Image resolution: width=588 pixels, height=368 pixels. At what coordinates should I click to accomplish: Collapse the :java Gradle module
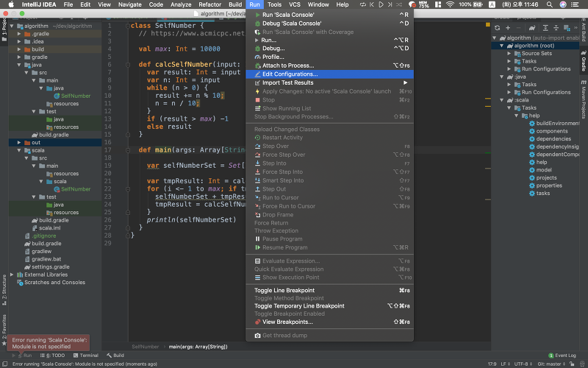[x=502, y=77]
